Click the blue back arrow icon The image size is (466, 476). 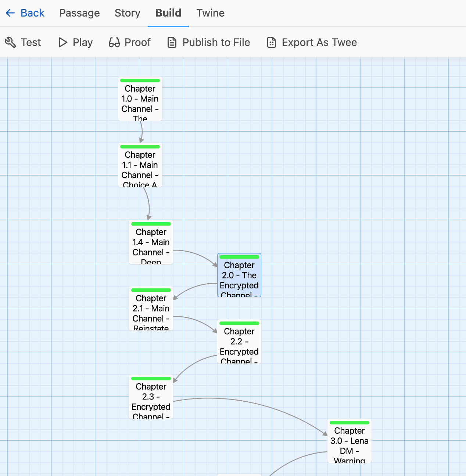(x=10, y=13)
